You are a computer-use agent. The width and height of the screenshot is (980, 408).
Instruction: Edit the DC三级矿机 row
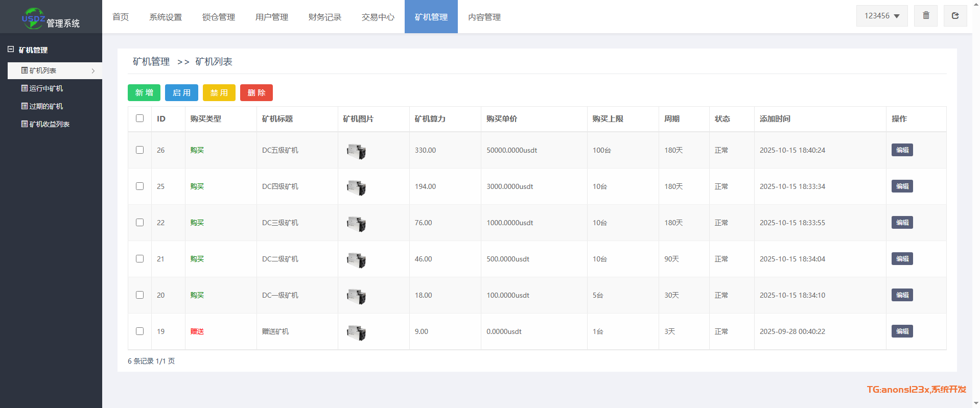click(x=902, y=223)
